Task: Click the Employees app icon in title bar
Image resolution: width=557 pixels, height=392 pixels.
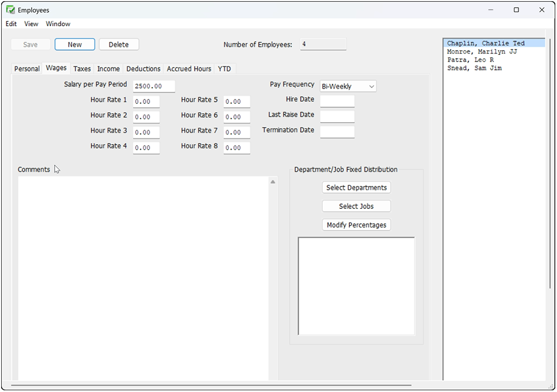Action: [x=10, y=10]
